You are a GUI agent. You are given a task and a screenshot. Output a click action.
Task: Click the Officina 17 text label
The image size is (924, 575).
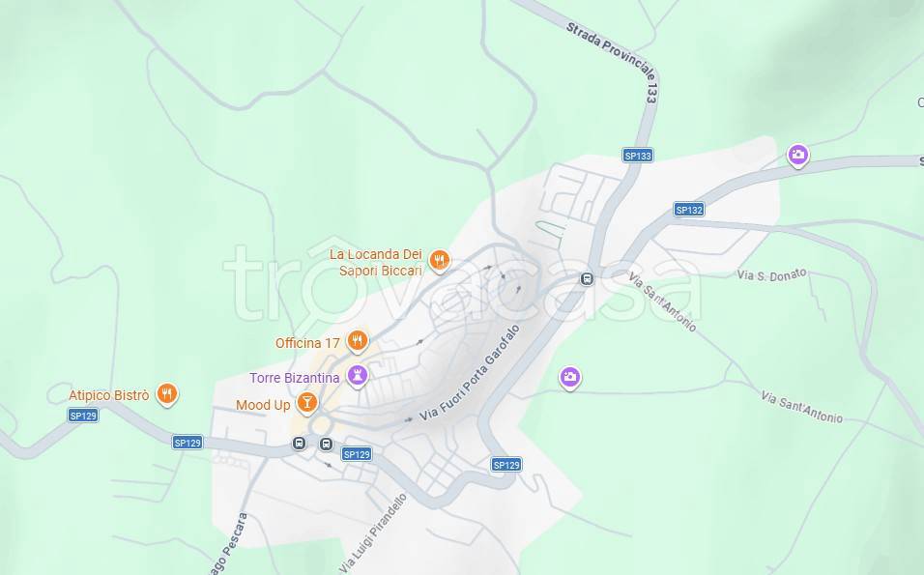[x=307, y=343]
